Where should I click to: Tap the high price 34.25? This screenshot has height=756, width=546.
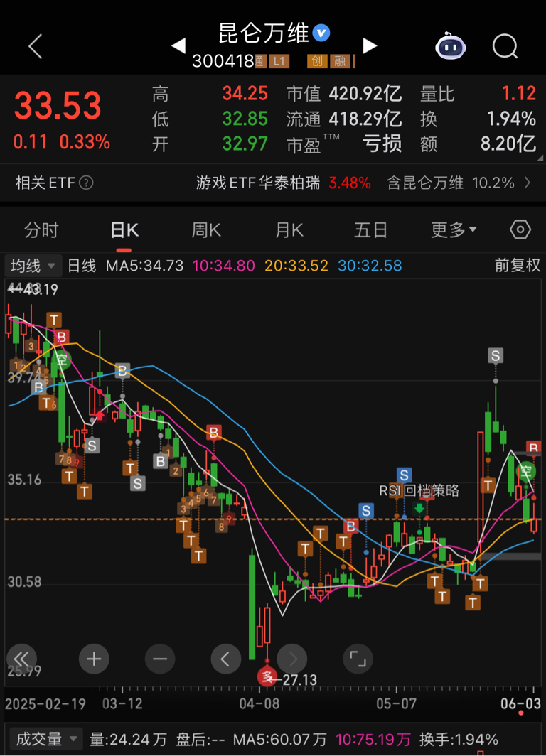pos(245,93)
